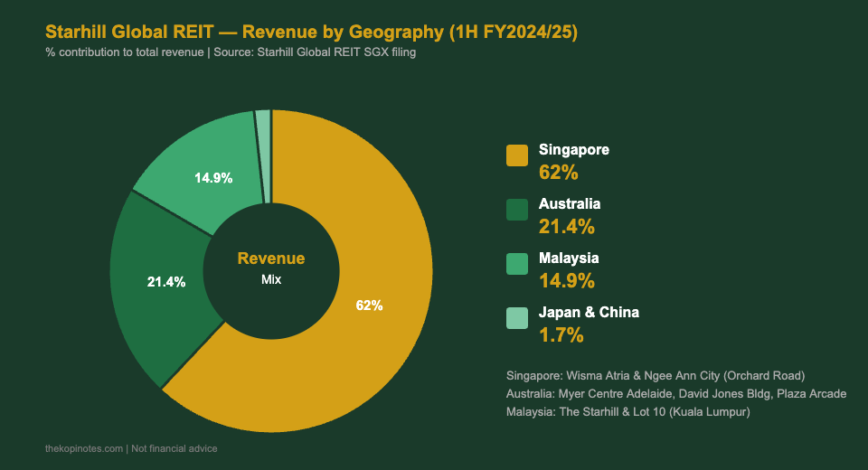Click the 'Revenue' label in donut center
Screen dimensions: 868x470
(x=271, y=258)
